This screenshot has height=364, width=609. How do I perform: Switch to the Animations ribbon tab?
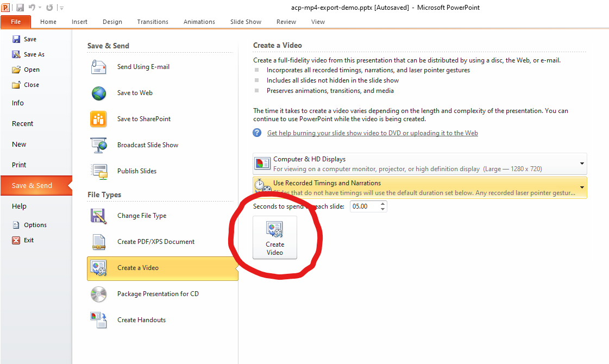tap(199, 22)
